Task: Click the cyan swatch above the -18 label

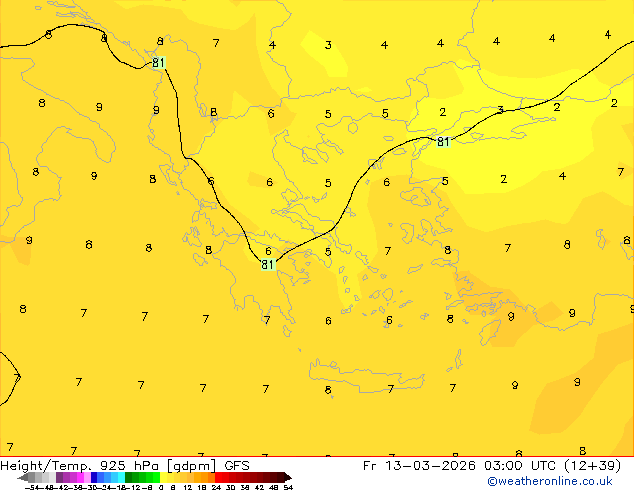Action: tap(121, 477)
